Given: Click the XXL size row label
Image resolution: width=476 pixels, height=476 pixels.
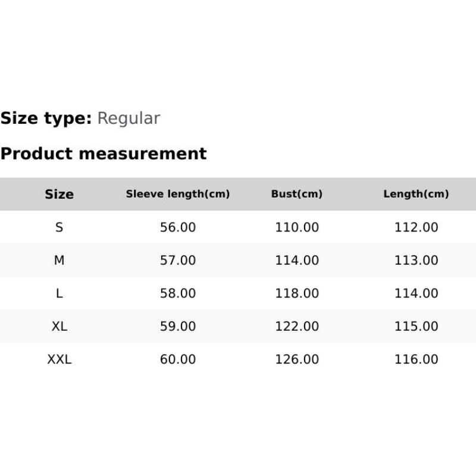Looking at the screenshot, I should 59,359.
